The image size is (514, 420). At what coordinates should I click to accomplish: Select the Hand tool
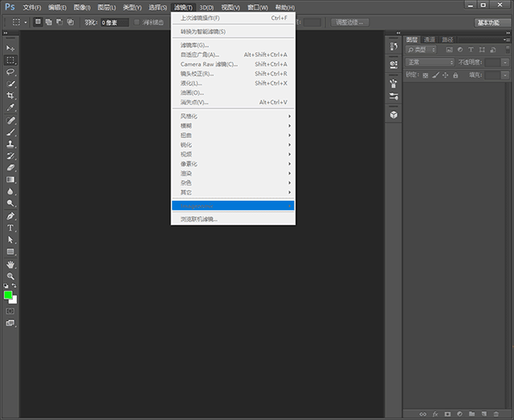point(11,264)
